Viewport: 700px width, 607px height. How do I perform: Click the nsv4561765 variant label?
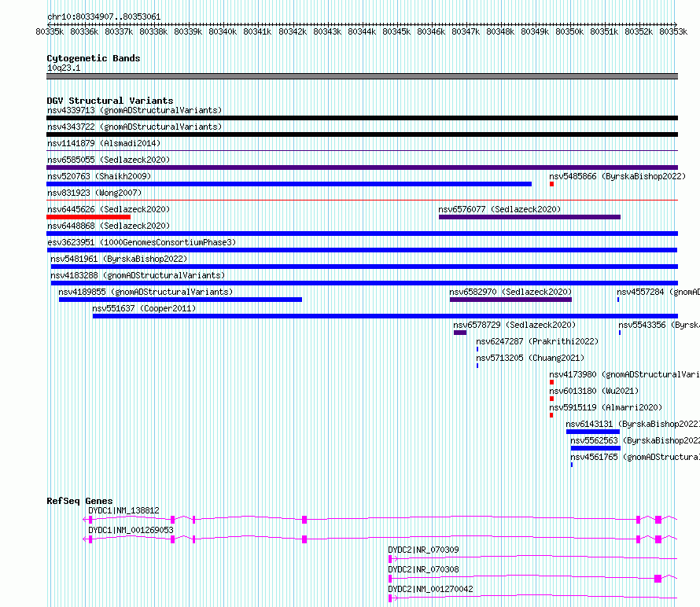[635, 457]
